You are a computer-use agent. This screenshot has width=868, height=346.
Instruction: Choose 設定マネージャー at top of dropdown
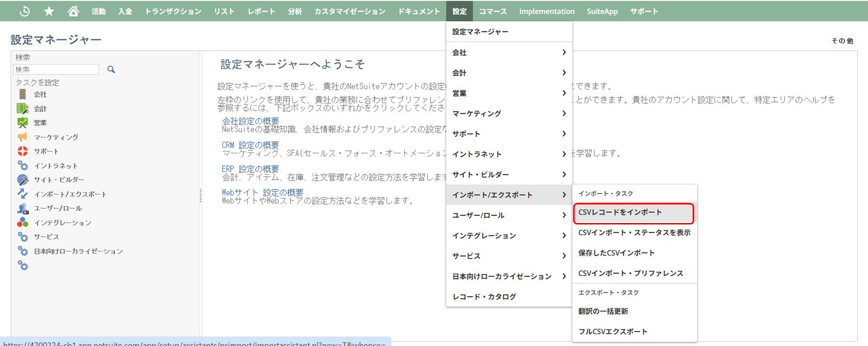(x=509, y=32)
